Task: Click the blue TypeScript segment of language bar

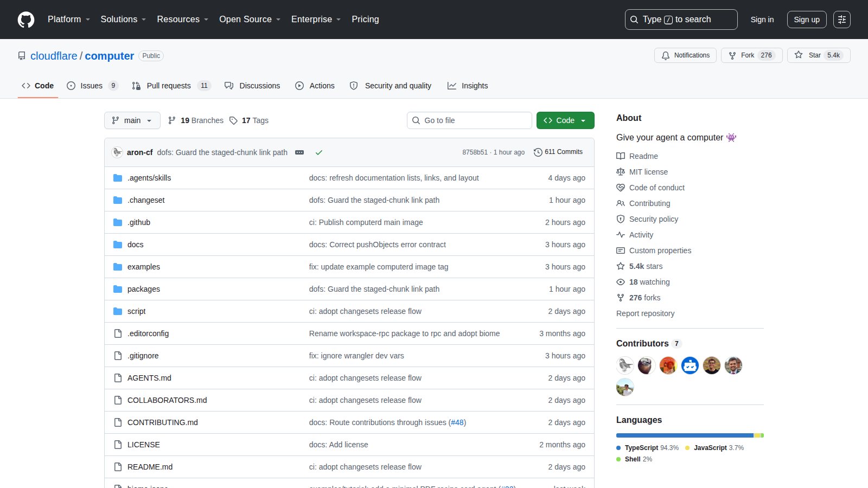Action: tap(685, 435)
